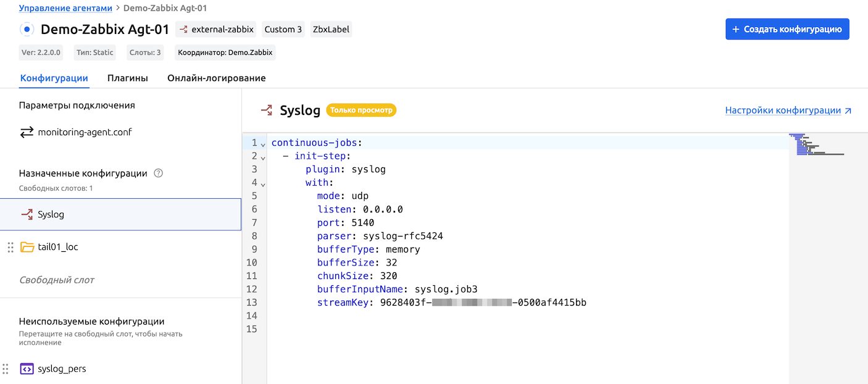The width and height of the screenshot is (868, 384).
Task: Select the Конфигурации tab
Action: pyautogui.click(x=54, y=78)
